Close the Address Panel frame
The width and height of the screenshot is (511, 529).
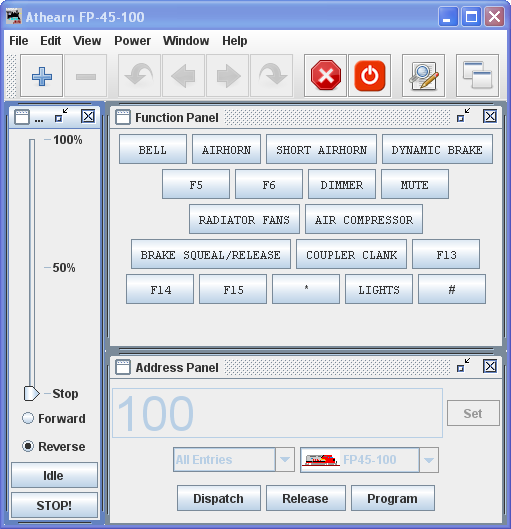[490, 366]
